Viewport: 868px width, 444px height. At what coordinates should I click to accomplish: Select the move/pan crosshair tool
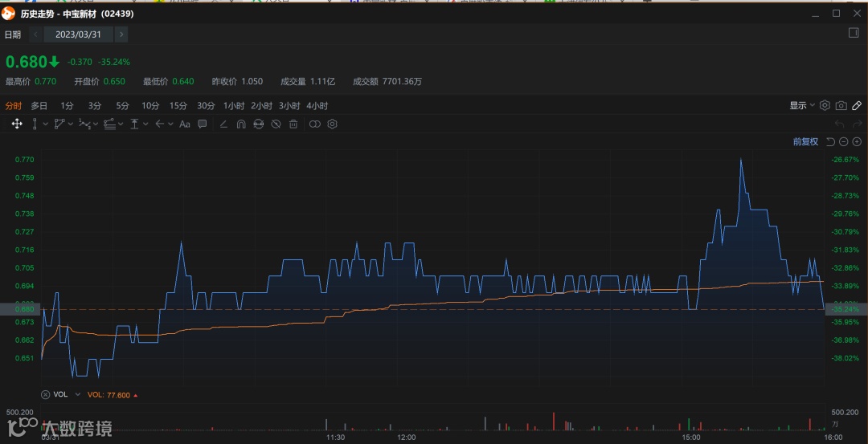point(17,124)
